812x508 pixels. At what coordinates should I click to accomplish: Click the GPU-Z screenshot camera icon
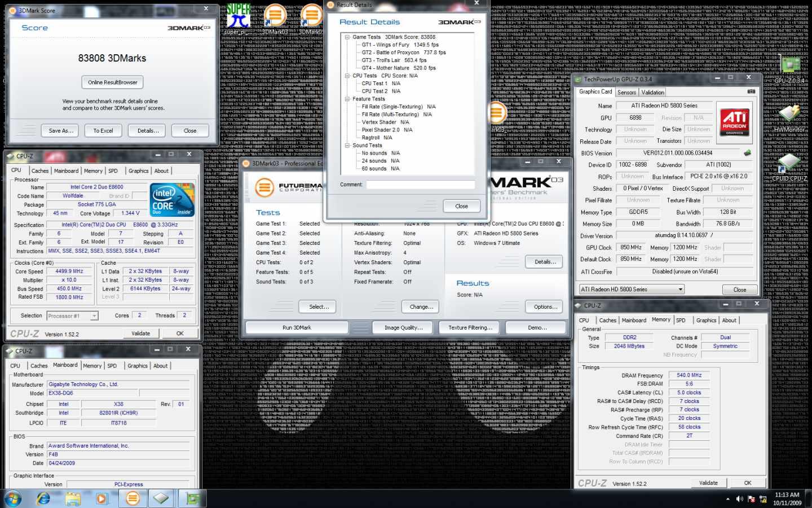click(751, 91)
